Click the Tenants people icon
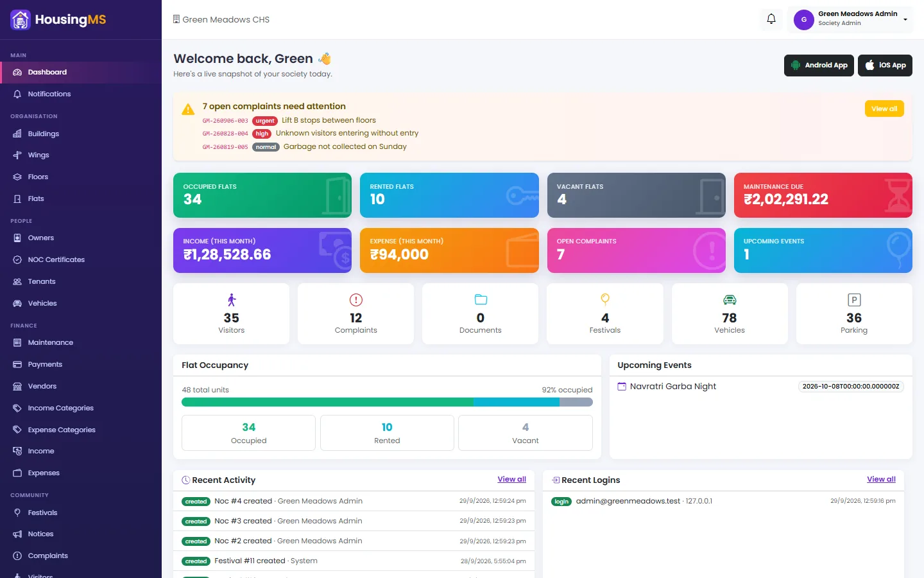Image resolution: width=924 pixels, height=578 pixels. tap(17, 282)
